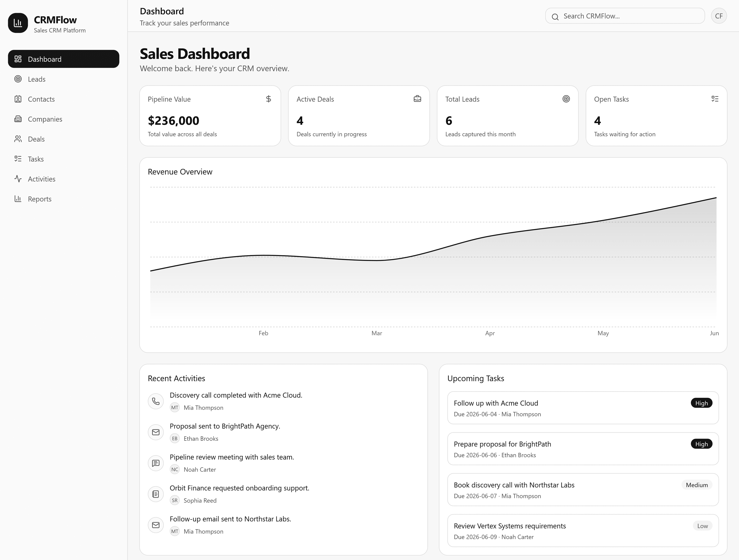View Reports from the sidebar
This screenshot has width=739, height=560.
pos(64,199)
